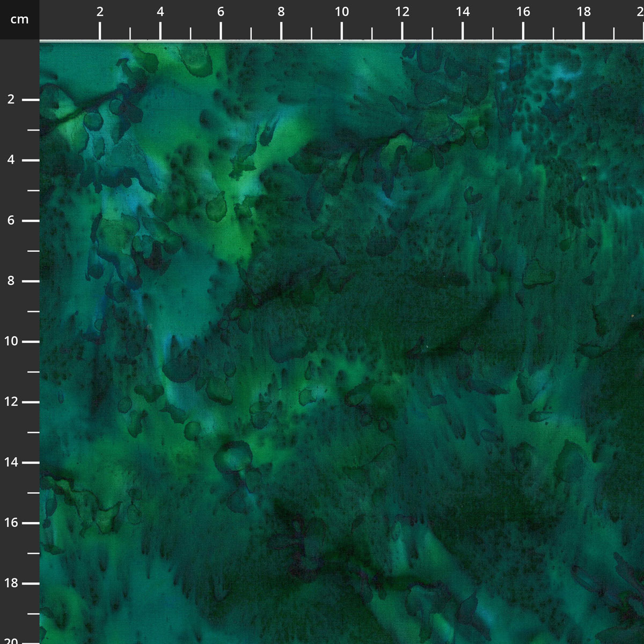
Task: Click the 8 mark on the left ruler
Action: [11, 281]
